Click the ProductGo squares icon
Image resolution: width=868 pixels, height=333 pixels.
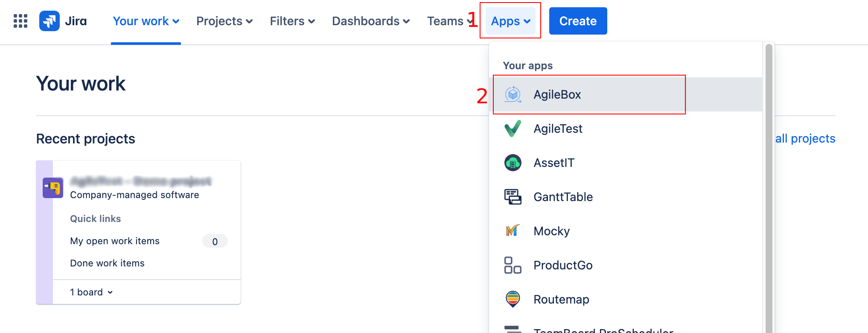(x=513, y=265)
